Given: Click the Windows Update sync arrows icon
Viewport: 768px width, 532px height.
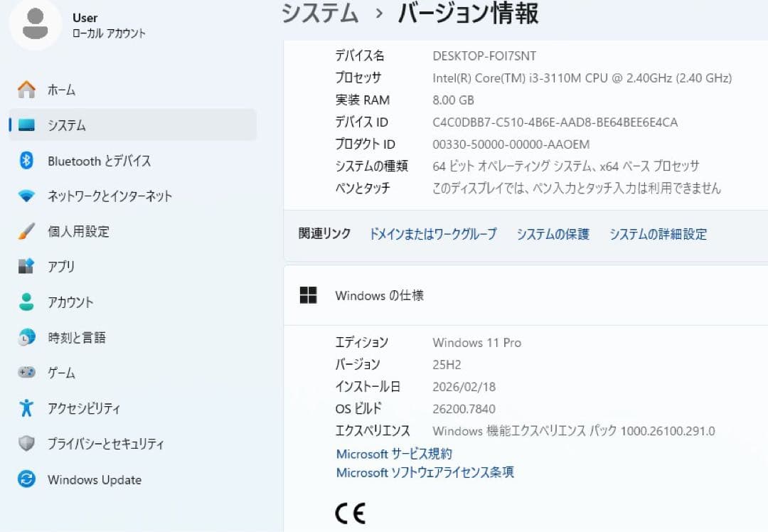Looking at the screenshot, I should click(26, 479).
